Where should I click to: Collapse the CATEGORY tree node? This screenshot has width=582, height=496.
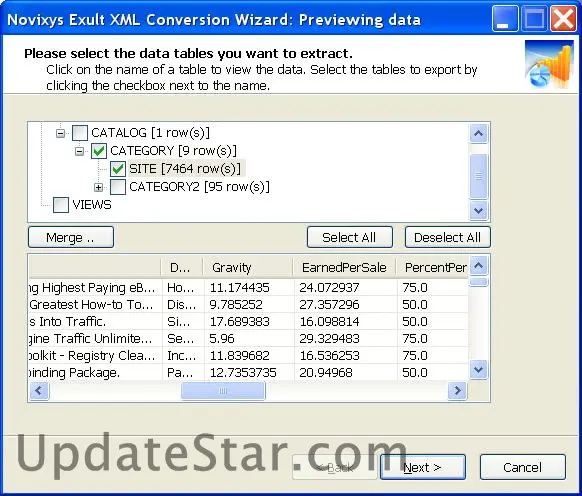coord(79,151)
